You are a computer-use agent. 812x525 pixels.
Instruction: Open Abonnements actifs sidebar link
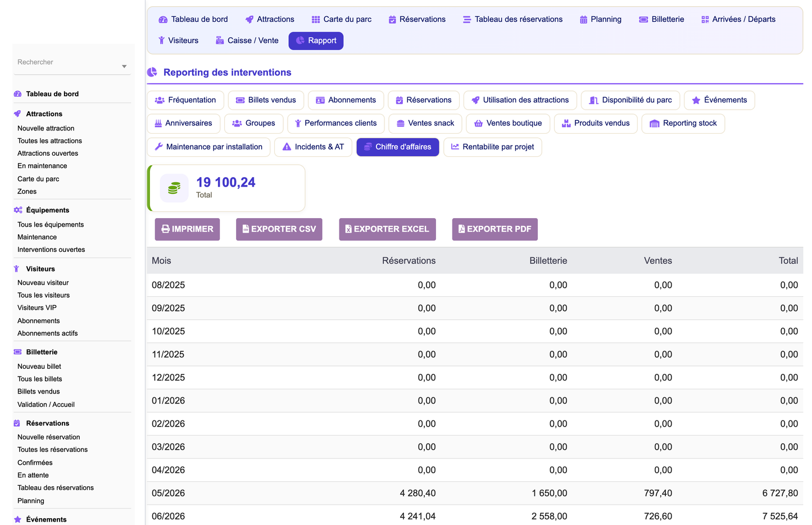pos(48,333)
